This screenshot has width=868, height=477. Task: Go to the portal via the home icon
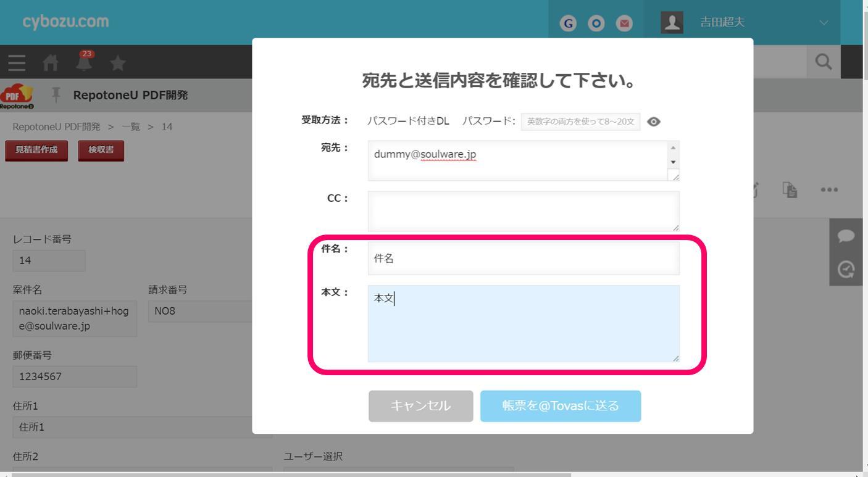pyautogui.click(x=50, y=62)
